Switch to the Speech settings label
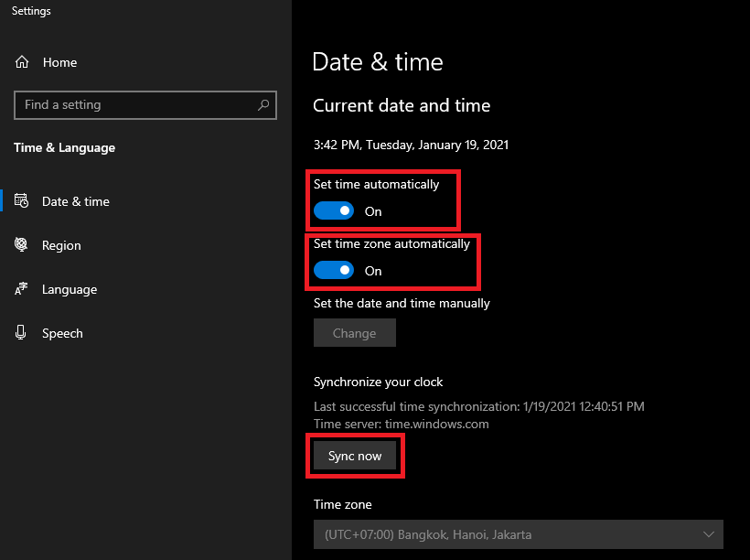This screenshot has width=750, height=560. click(62, 333)
